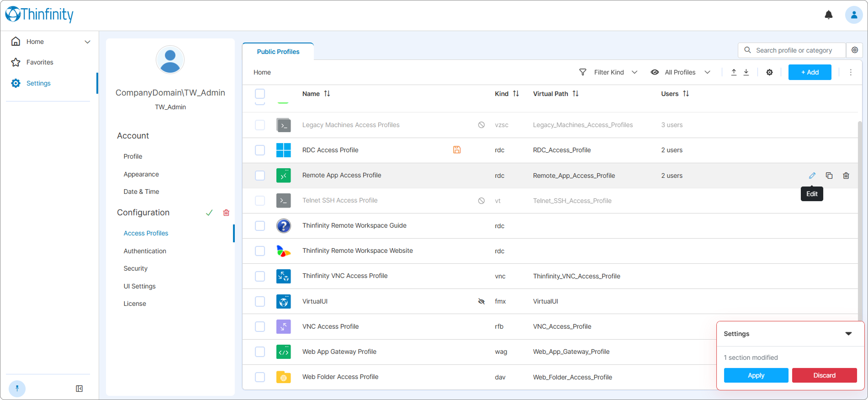Click the orange save icon on RDC Access Profile
Screen dimensions: 868x400
pos(456,149)
